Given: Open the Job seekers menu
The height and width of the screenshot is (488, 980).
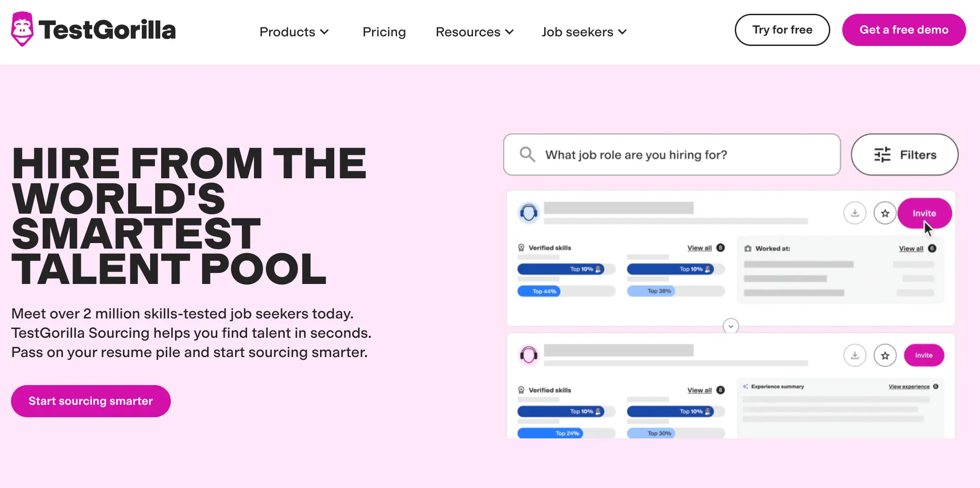Looking at the screenshot, I should (583, 32).
